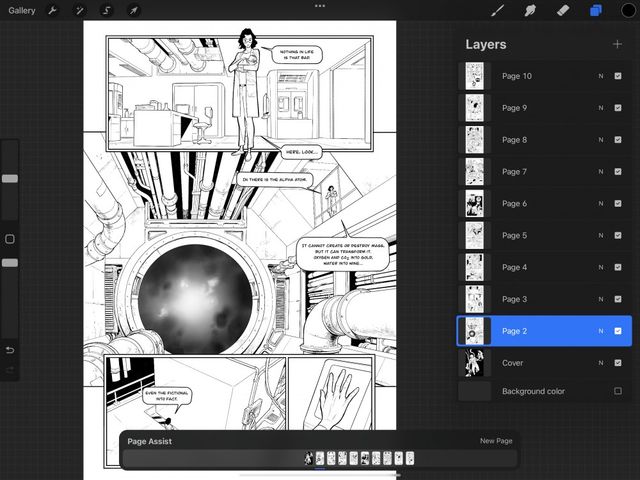Toggle visibility of the Cover layer
The height and width of the screenshot is (480, 640).
(x=618, y=363)
